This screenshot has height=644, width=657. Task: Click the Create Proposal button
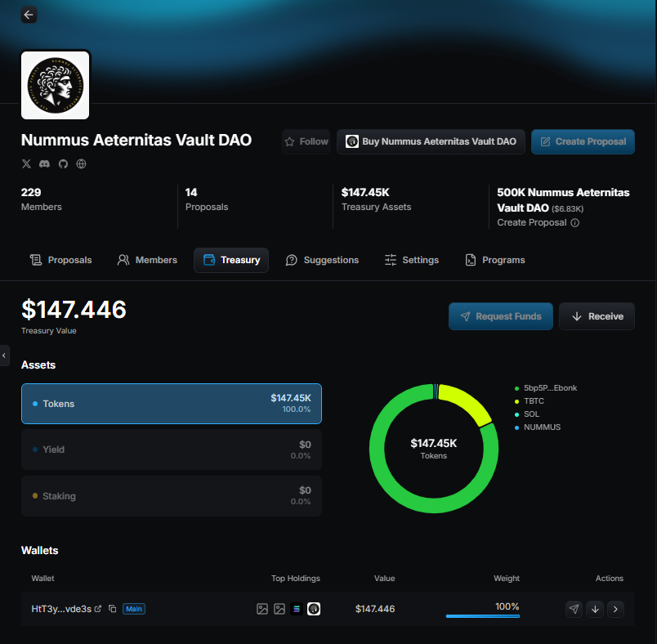[x=583, y=141]
